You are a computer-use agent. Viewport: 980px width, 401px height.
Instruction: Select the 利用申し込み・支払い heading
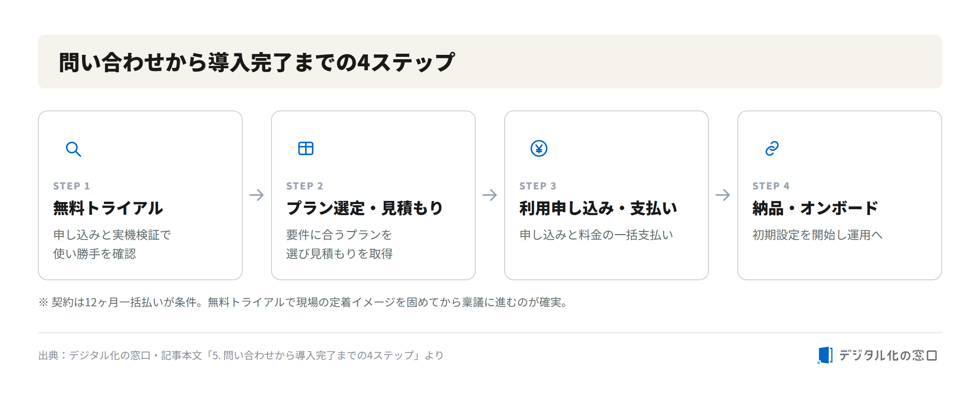(x=598, y=208)
